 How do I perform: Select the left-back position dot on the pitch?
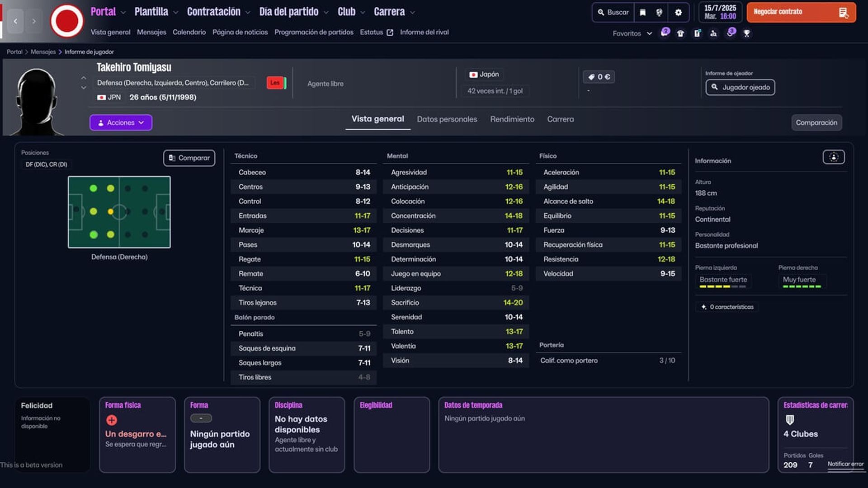(94, 188)
